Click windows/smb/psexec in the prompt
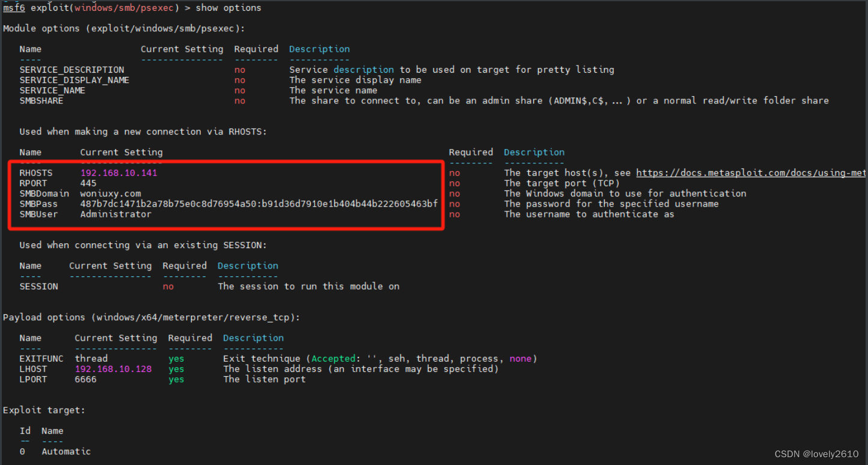Screen dimensions: 868x465 (124, 8)
